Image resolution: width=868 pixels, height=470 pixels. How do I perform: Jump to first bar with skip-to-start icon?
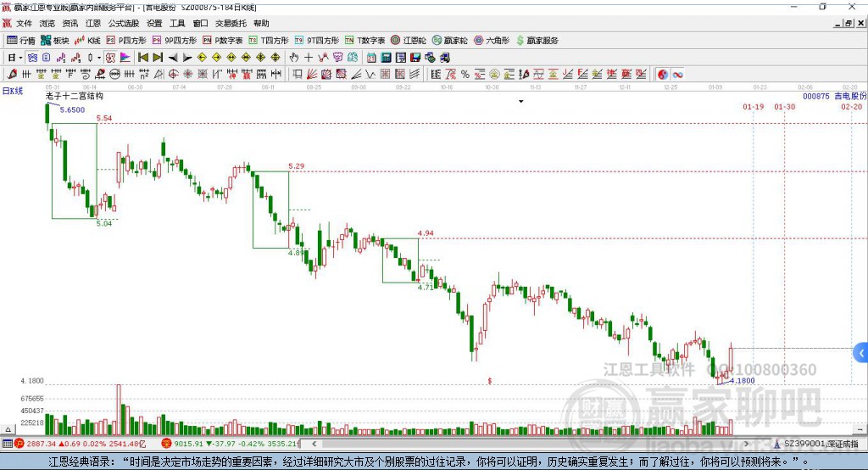click(143, 58)
